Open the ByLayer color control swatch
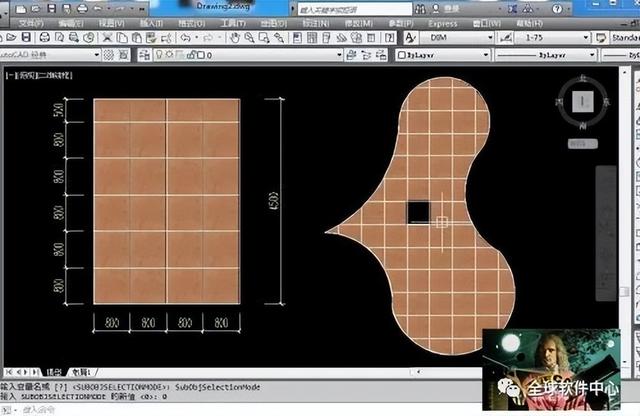 (x=402, y=55)
